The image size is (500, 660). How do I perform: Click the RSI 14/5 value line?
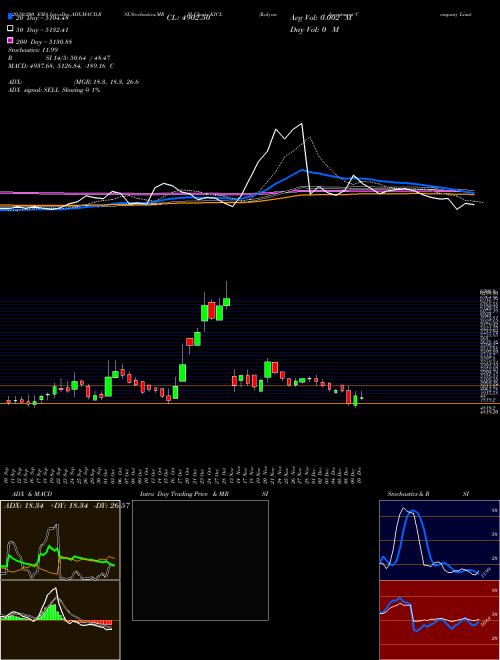click(59, 58)
